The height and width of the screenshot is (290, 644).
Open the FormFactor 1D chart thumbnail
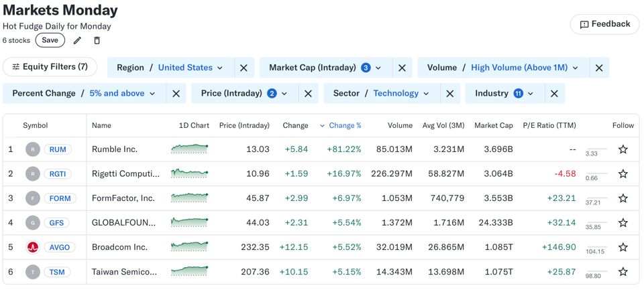(x=189, y=198)
